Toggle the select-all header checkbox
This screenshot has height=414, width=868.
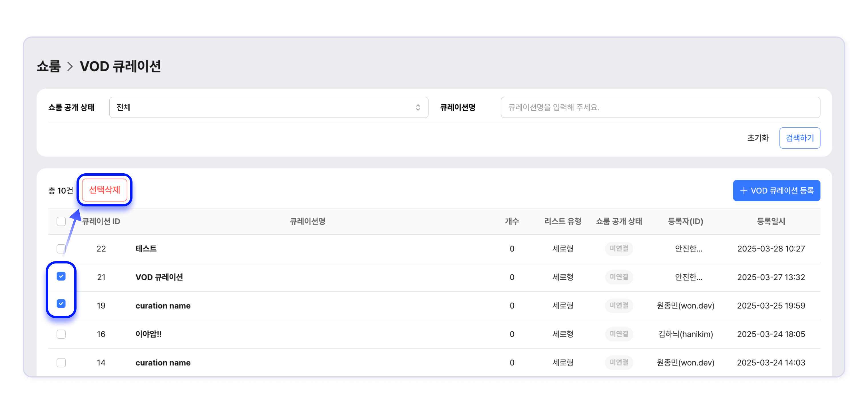(x=61, y=222)
